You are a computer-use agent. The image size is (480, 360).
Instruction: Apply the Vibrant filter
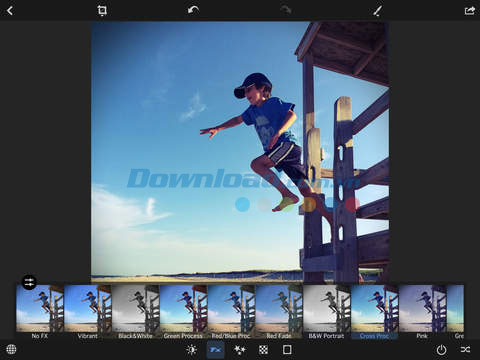(x=88, y=312)
